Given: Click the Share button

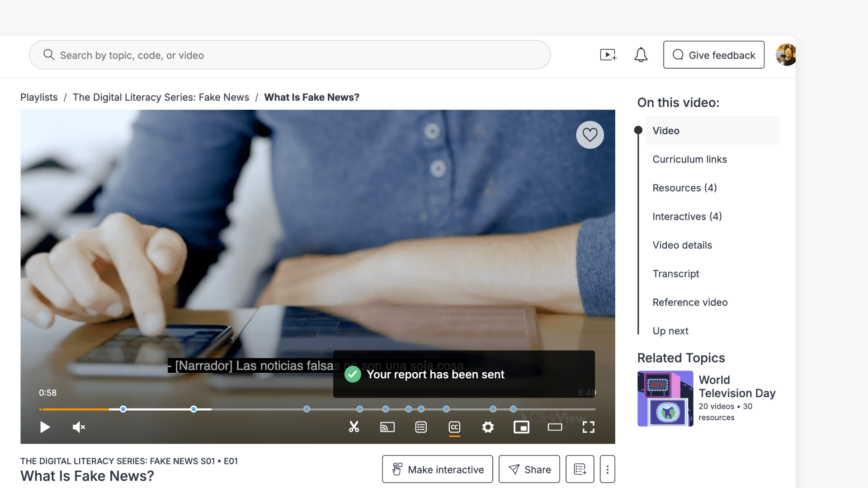Looking at the screenshot, I should click(529, 469).
